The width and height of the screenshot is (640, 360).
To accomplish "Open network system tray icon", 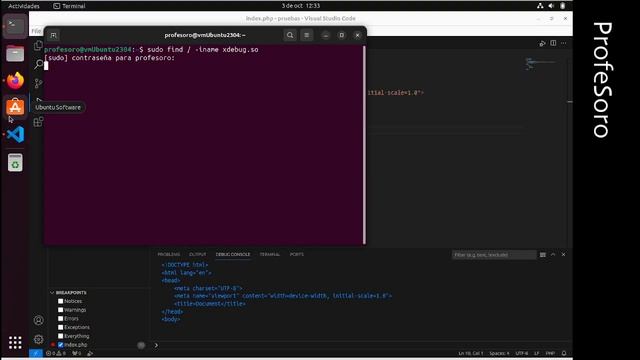I will (x=540, y=6).
